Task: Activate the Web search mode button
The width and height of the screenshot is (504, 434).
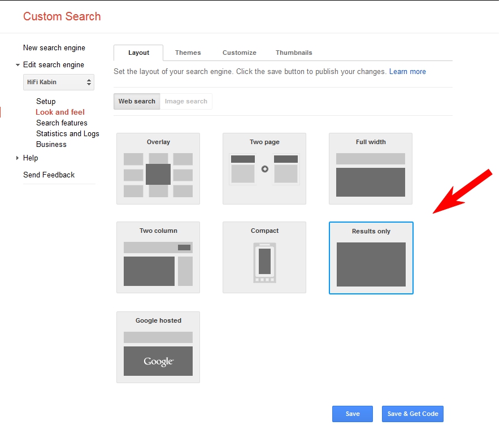Action: (x=136, y=101)
